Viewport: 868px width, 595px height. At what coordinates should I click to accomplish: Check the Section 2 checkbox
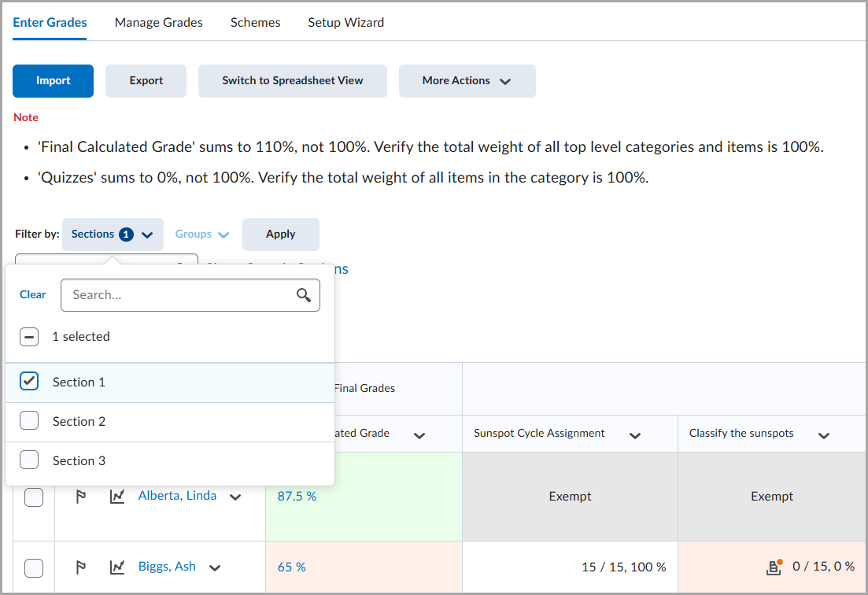point(29,421)
